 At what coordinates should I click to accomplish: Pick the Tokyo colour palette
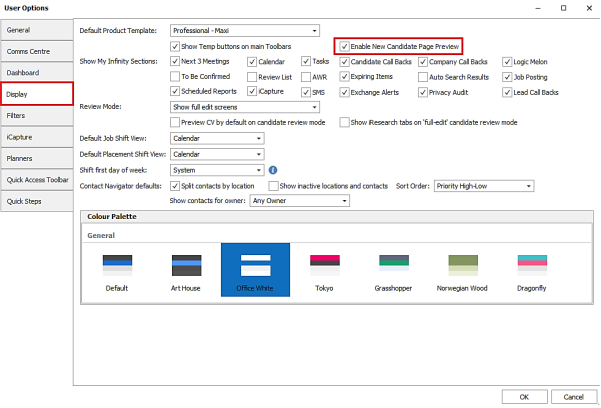(324, 270)
